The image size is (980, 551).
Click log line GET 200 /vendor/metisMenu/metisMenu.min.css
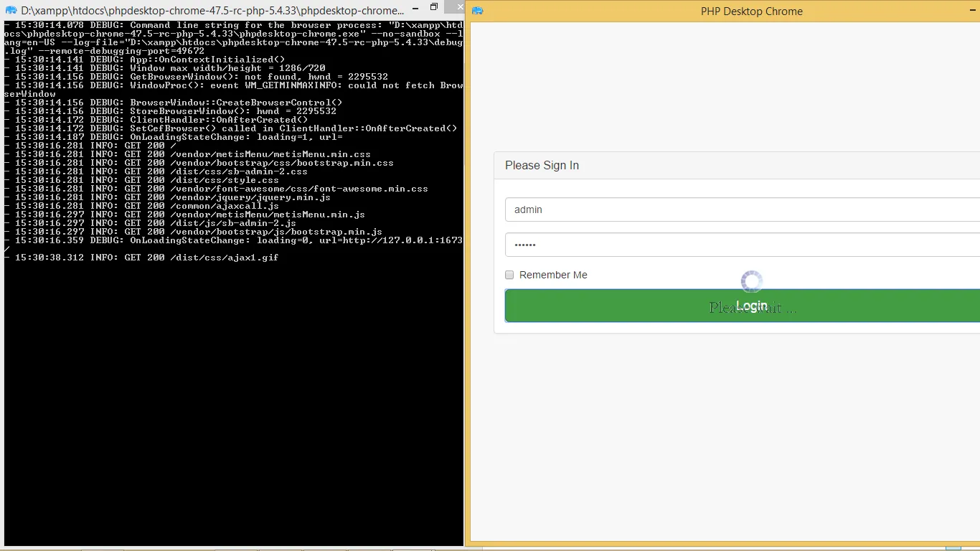pos(187,154)
